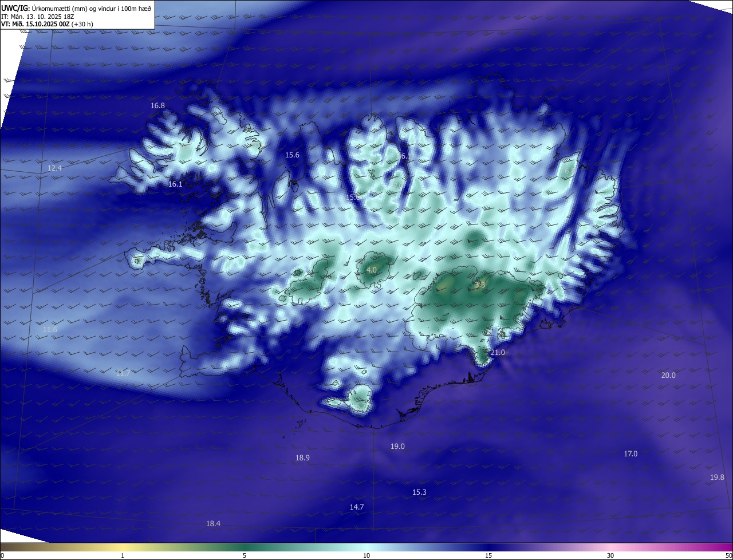The height and width of the screenshot is (560, 733).
Task: Click the 11.6 value label
Action: point(50,330)
